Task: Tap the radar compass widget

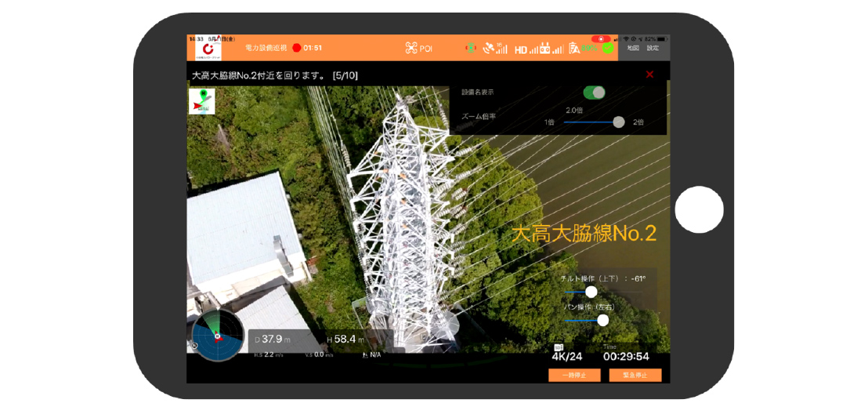Action: coord(218,336)
